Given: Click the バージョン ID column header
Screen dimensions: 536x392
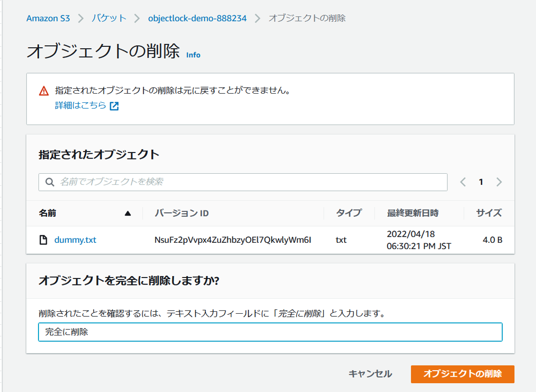Looking at the screenshot, I should (x=181, y=213).
